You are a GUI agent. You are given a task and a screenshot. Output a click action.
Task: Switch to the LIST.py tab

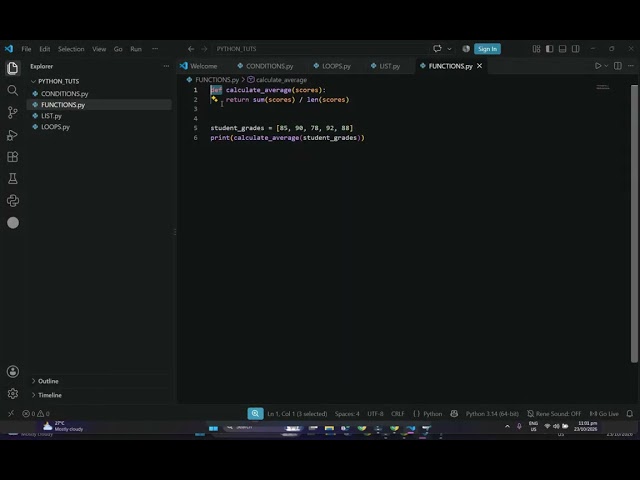386,66
